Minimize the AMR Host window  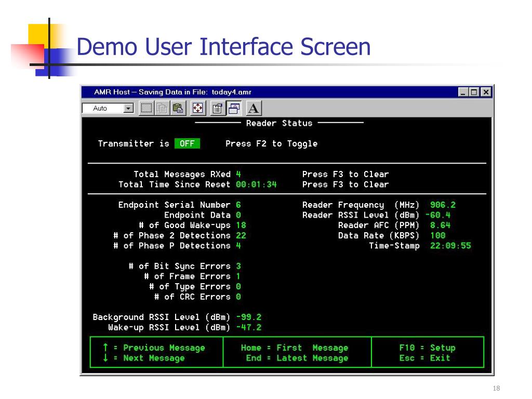coord(463,92)
